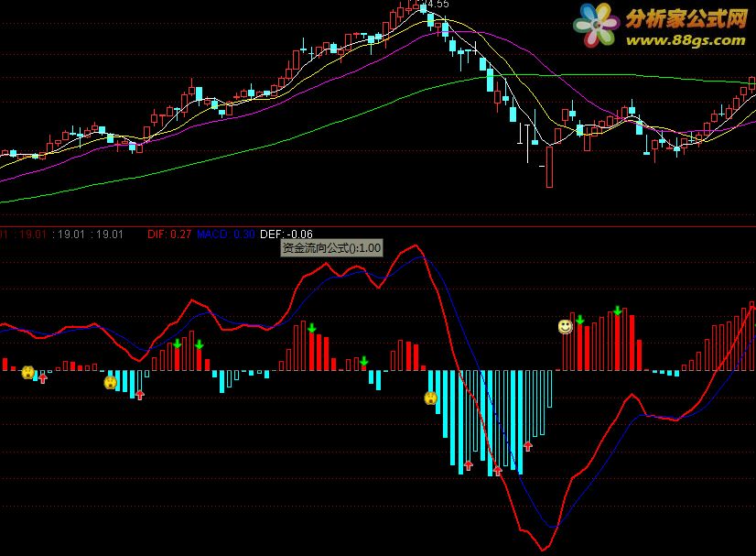
Task: Click the lowest green down arrow near zero line
Action: click(x=364, y=362)
